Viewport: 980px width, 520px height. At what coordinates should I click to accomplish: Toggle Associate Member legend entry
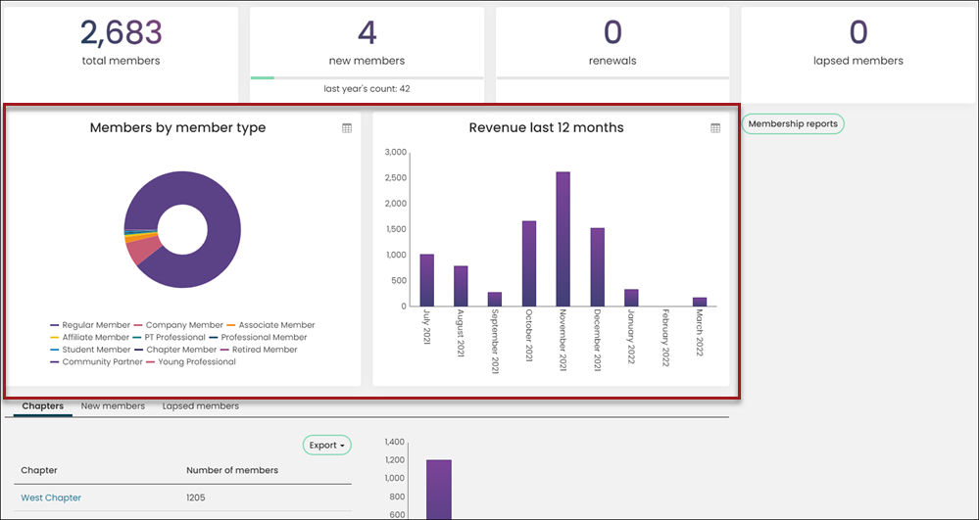point(270,325)
